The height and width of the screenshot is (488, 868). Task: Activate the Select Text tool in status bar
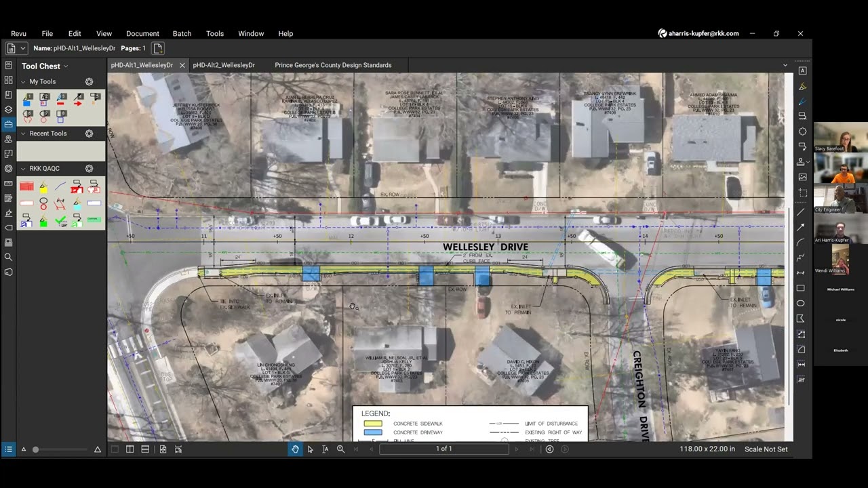325,449
